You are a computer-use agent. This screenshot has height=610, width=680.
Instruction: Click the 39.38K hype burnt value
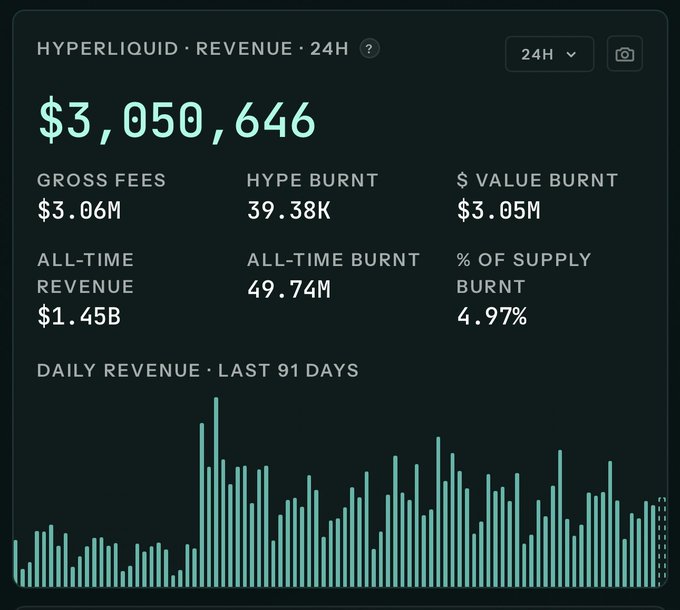(x=289, y=210)
